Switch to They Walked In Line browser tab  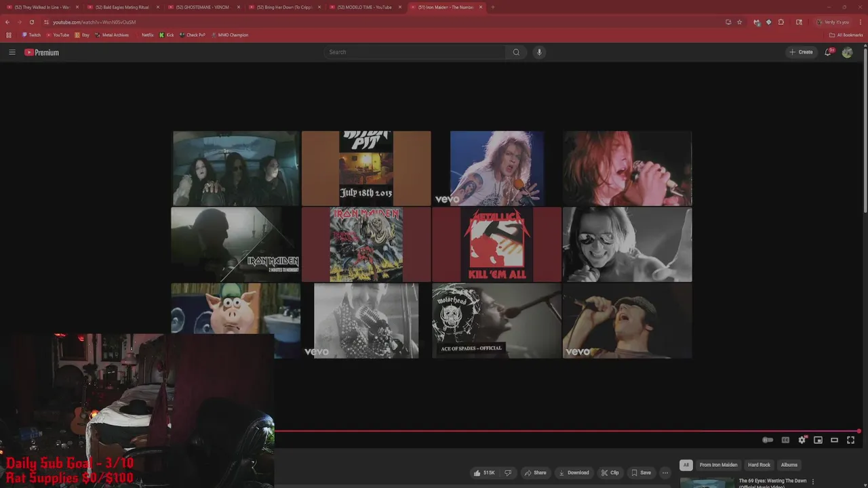pos(42,7)
